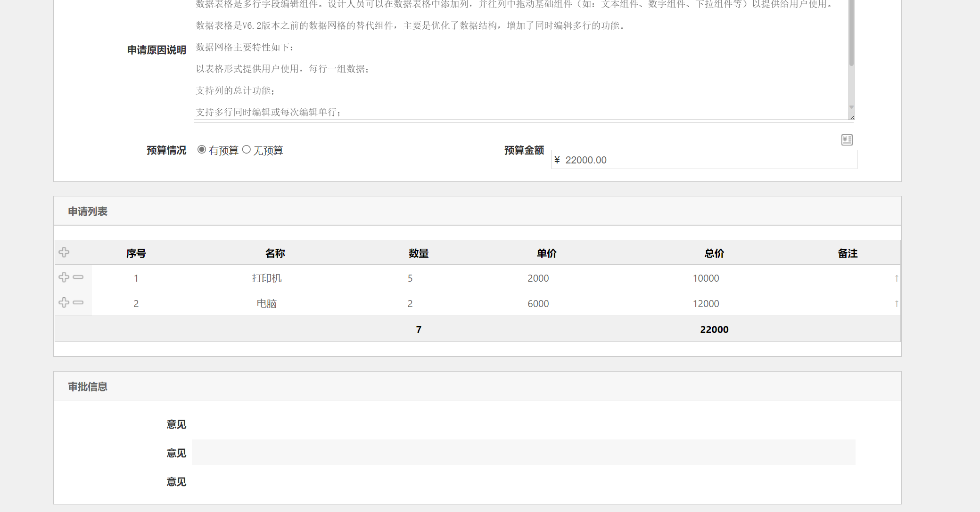Click the add-row plus icon in the table header
Screen dimensions: 980x512
click(x=64, y=252)
